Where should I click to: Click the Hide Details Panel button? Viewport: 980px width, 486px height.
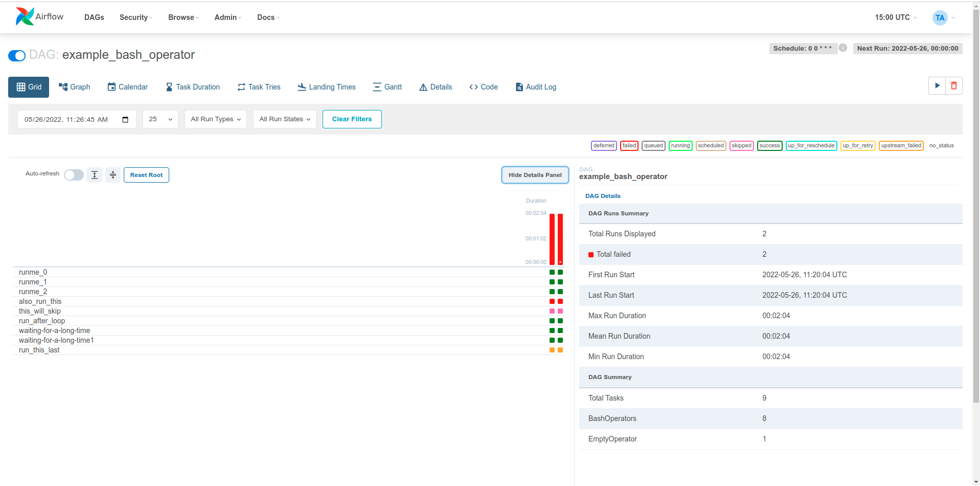click(535, 175)
